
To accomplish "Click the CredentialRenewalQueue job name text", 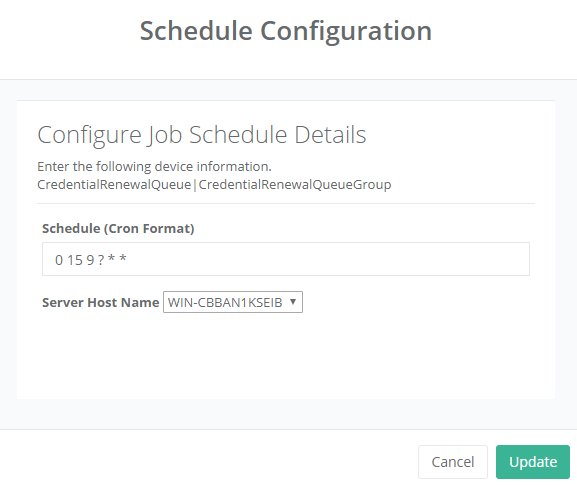I will click(114, 184).
